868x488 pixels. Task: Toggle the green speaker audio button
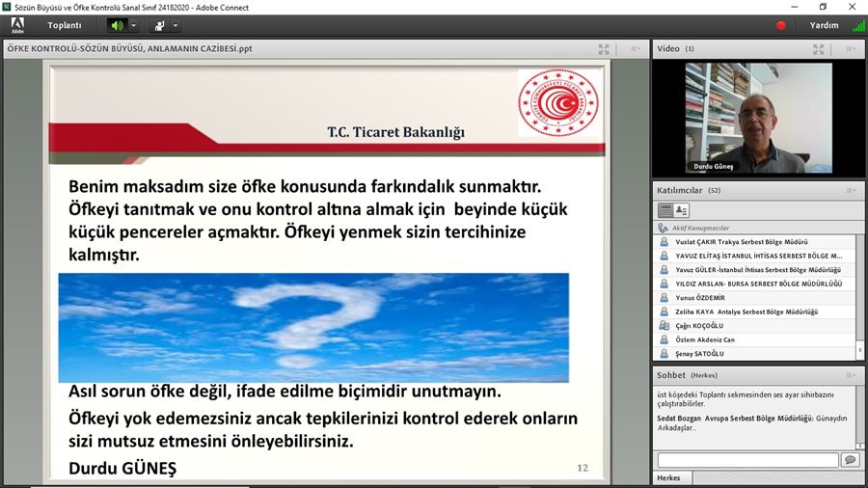coord(117,25)
